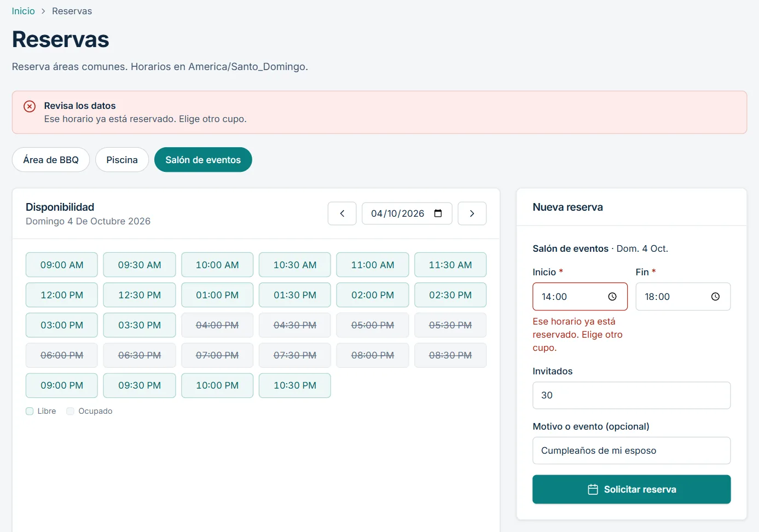The height and width of the screenshot is (532, 759).
Task: Go to previous day with left chevron
Action: point(342,213)
